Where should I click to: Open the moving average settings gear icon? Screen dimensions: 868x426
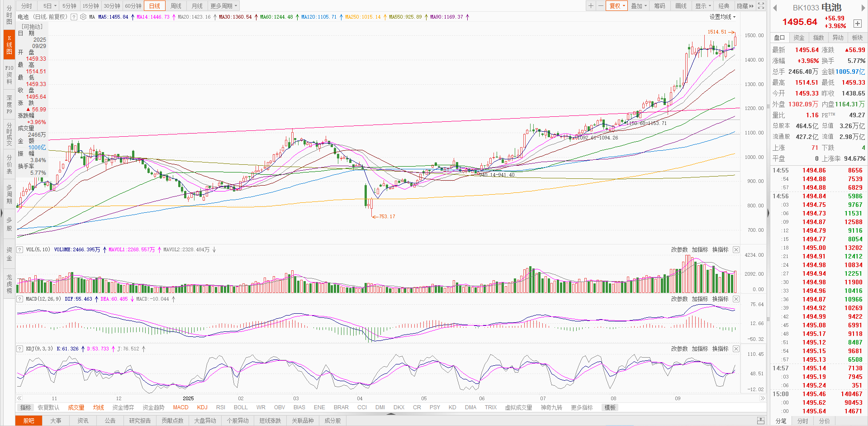pos(83,17)
